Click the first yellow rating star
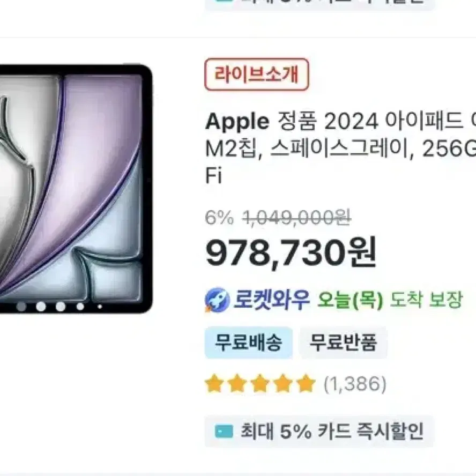Screen dimensions: 476x476 coord(214,384)
